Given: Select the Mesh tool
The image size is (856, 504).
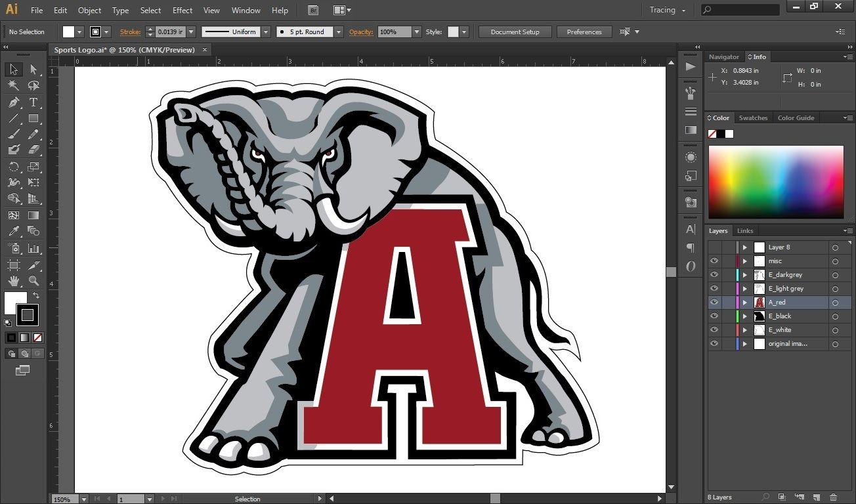Looking at the screenshot, I should coord(13,215).
